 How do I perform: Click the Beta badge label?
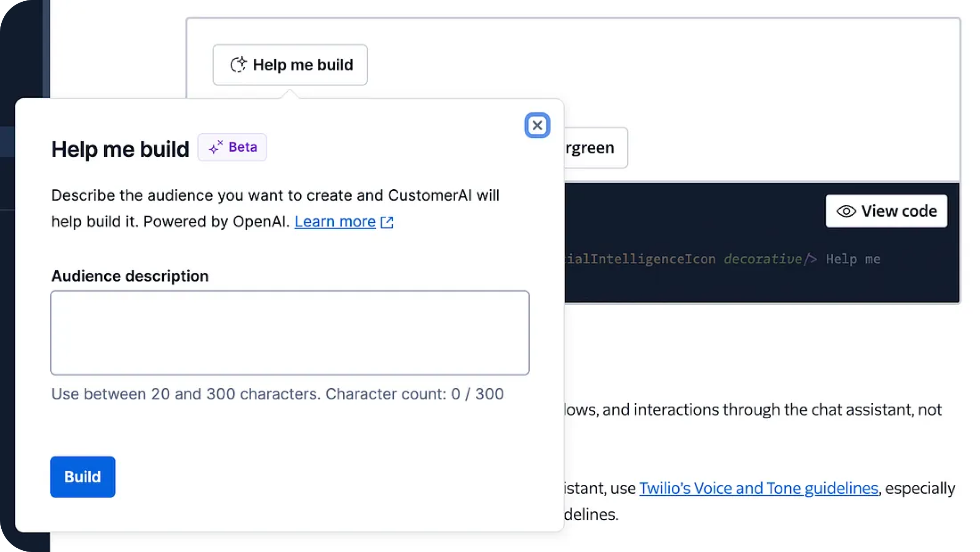pos(242,147)
